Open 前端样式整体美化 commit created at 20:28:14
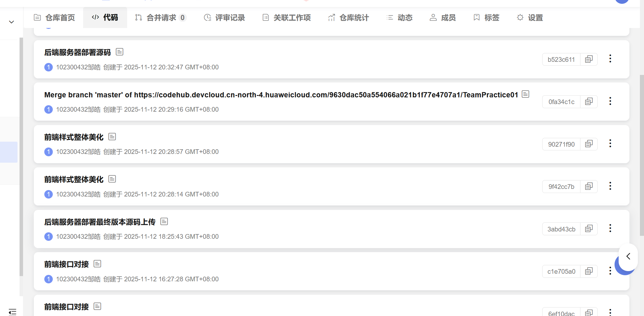Screen dimensions: 644x316 pos(74,180)
